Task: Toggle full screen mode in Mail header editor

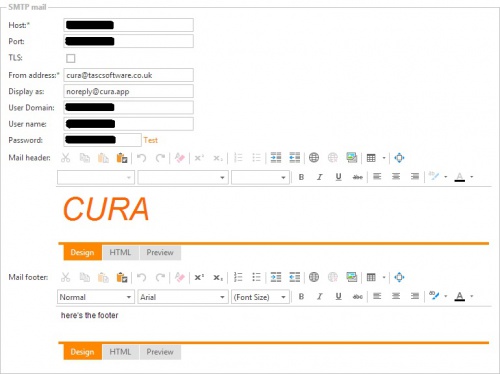Action: (x=399, y=157)
